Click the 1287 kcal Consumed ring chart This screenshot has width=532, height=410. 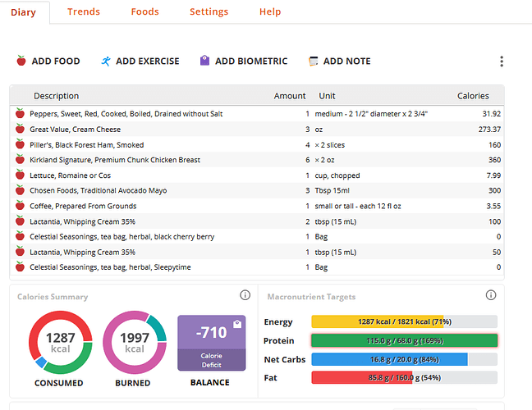pos(61,343)
